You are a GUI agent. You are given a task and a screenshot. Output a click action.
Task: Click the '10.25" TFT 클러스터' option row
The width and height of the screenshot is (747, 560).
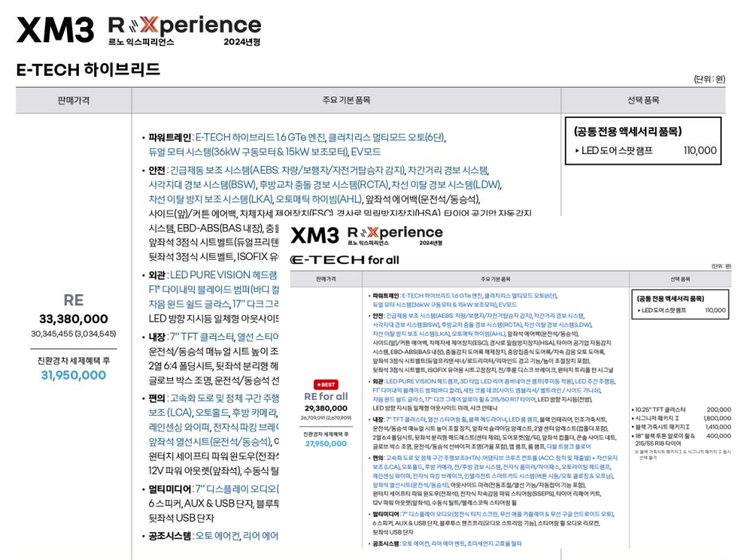pyautogui.click(x=681, y=409)
